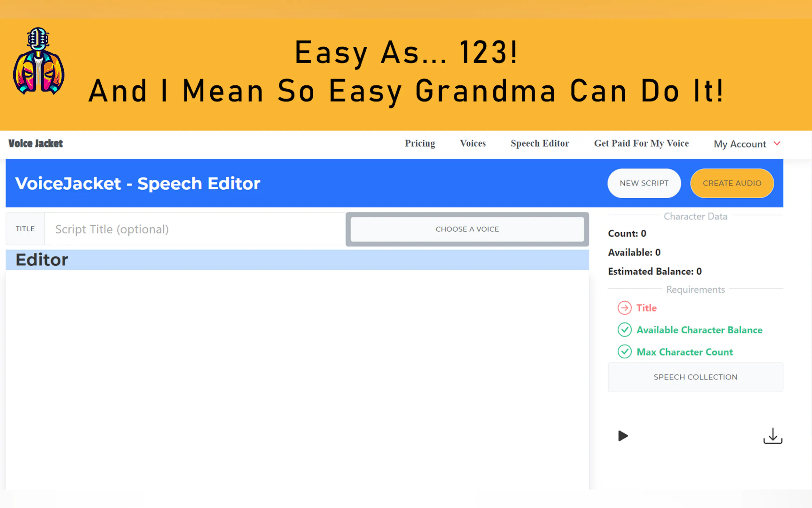Click the New Script button
This screenshot has width=812, height=508.
click(644, 183)
